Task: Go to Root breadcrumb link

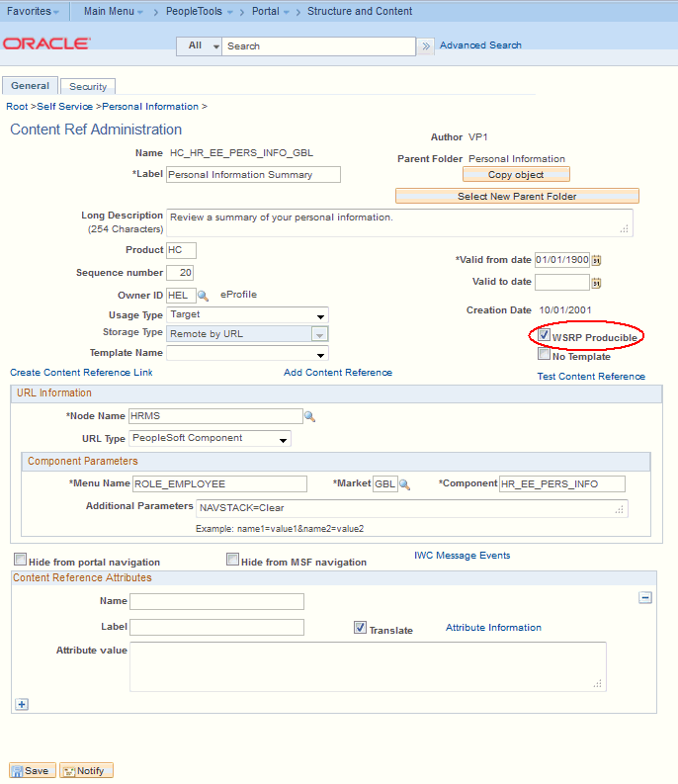Action: [17, 107]
